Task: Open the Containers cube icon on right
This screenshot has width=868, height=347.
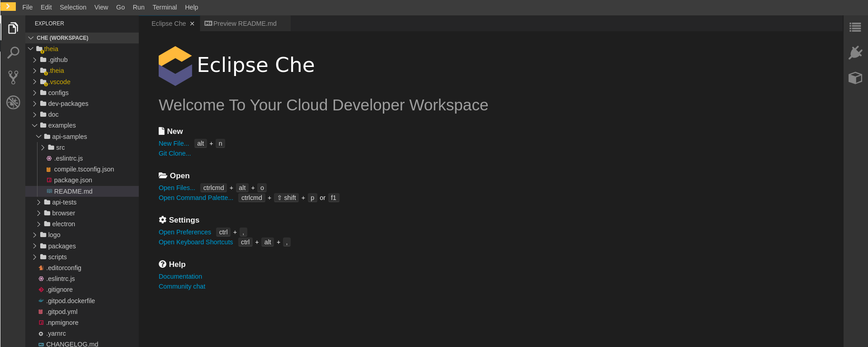Action: (x=855, y=78)
